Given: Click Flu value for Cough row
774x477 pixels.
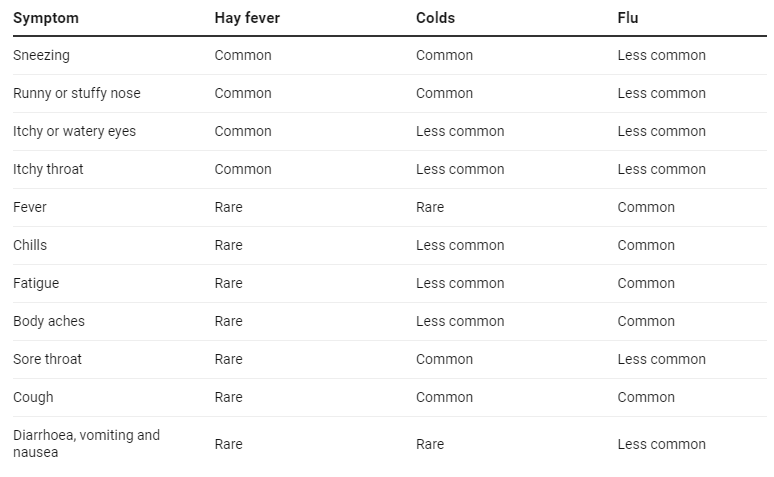Looking at the screenshot, I should (646, 398).
